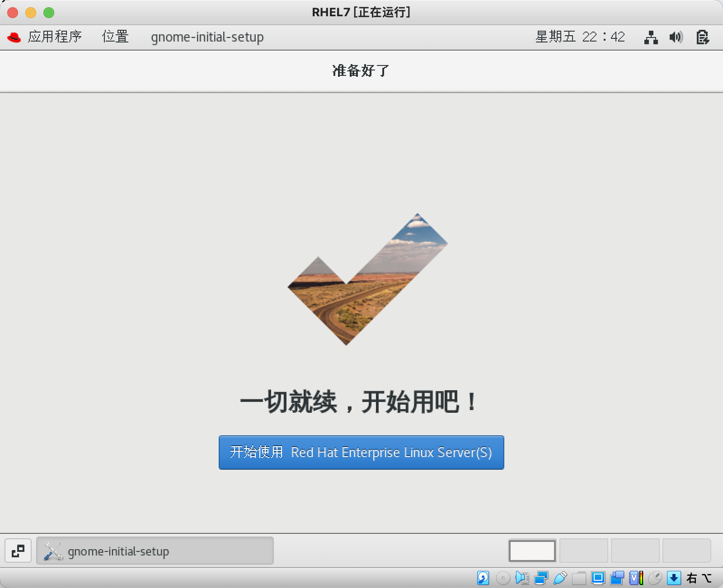This screenshot has width=723, height=588.
Task: Maximize the RHEL7 VM window with green button
Action: [49, 13]
